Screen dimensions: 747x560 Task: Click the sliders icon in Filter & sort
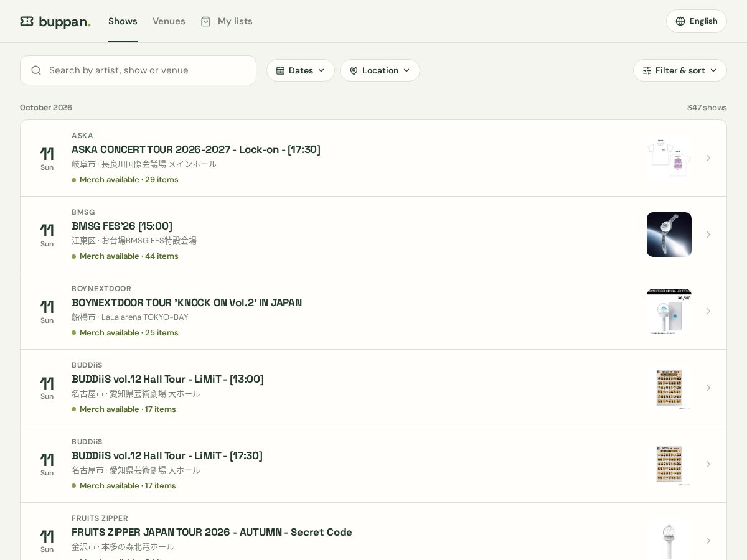click(x=647, y=70)
